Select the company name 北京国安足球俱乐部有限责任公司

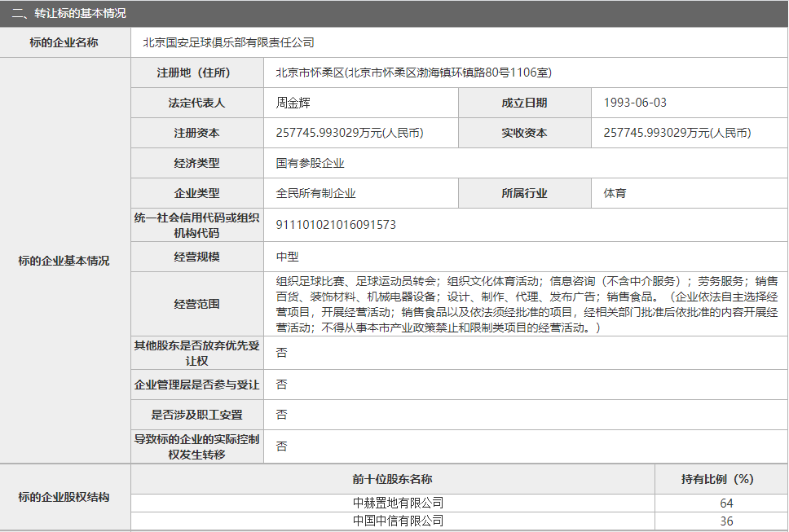click(x=228, y=42)
